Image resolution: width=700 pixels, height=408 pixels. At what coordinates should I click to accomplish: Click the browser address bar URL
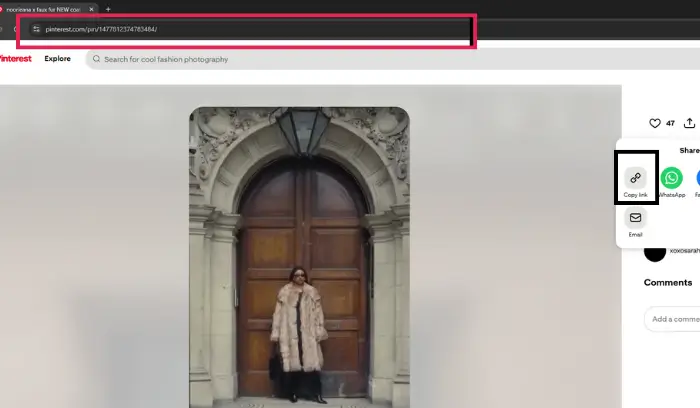[101, 29]
